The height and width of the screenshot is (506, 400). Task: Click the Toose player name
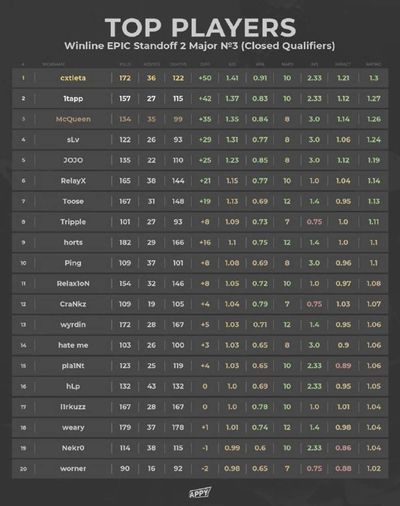(73, 201)
